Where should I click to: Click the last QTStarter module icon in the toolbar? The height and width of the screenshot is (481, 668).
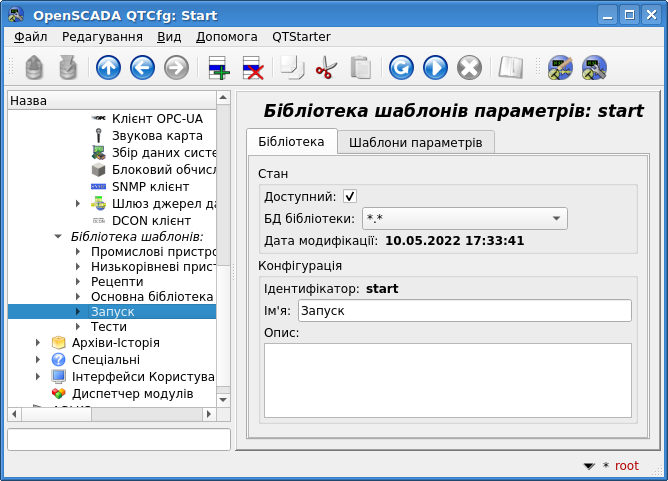594,67
